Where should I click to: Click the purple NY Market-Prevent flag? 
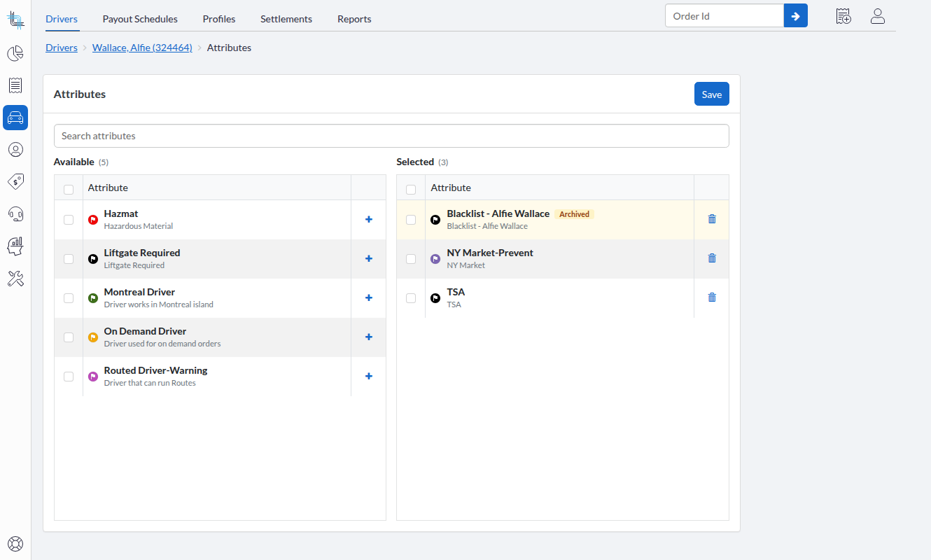point(435,259)
